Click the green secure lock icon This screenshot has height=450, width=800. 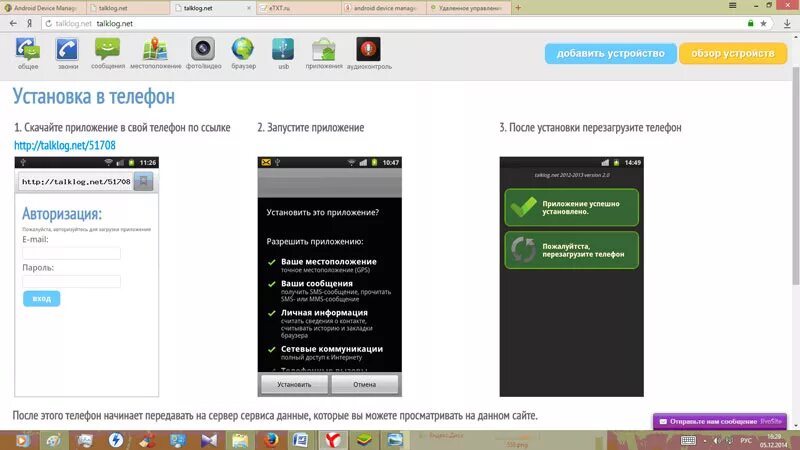pyautogui.click(x=751, y=23)
